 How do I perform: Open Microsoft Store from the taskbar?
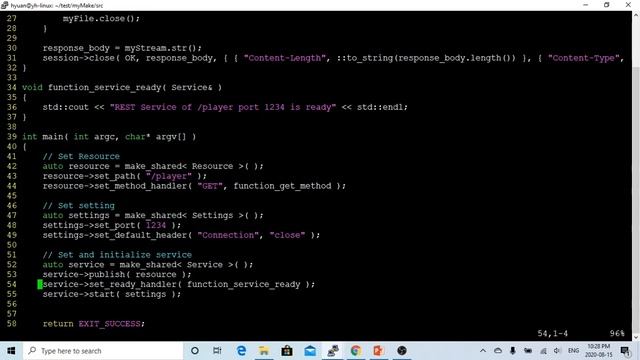287,351
